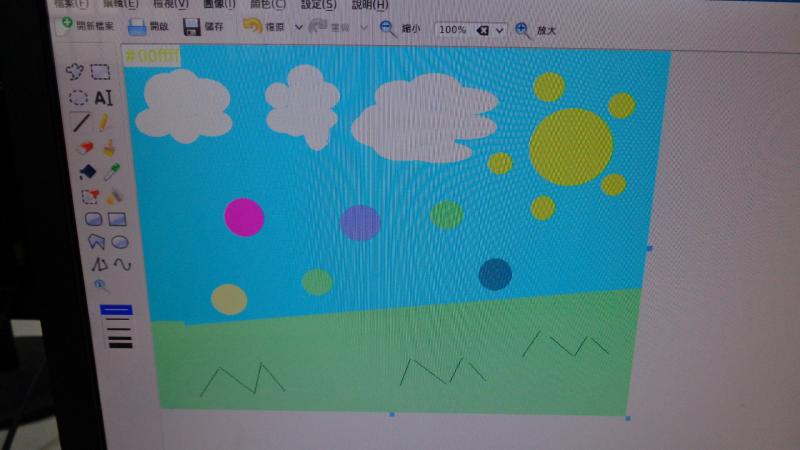Viewport: 800px width, 450px height.
Task: Select the rectangular selection tool
Action: coord(101,72)
